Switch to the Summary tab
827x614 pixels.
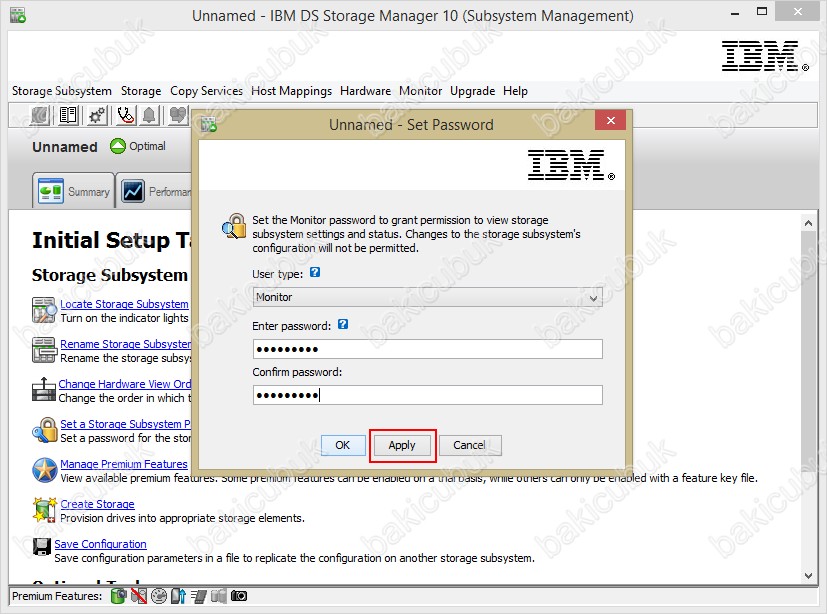click(x=73, y=190)
